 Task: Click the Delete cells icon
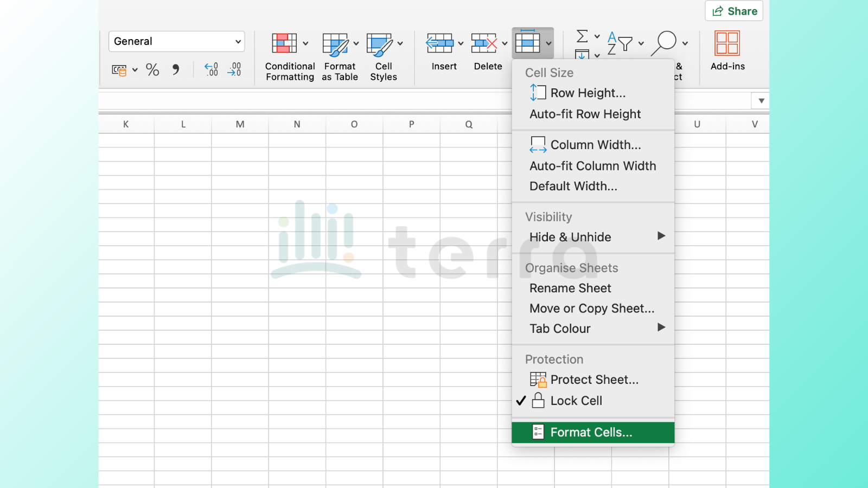pyautogui.click(x=484, y=43)
